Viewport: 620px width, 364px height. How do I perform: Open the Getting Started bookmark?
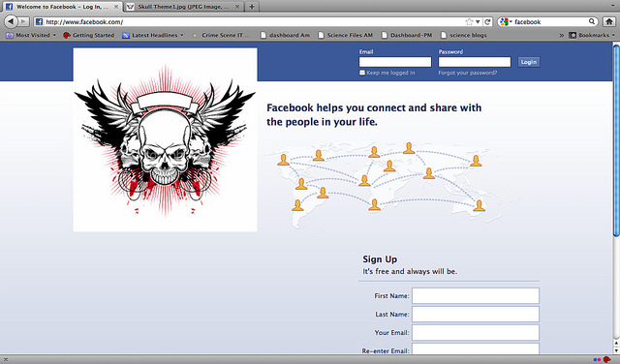[89, 35]
